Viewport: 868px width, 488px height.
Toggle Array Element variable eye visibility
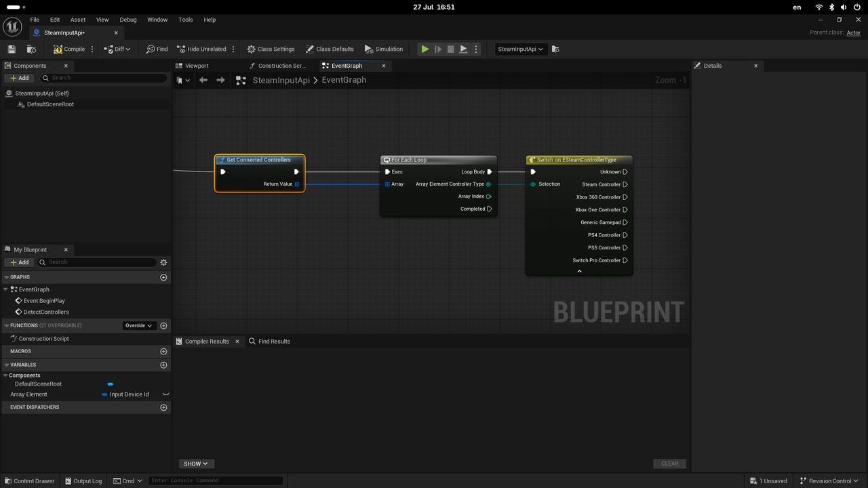click(165, 394)
